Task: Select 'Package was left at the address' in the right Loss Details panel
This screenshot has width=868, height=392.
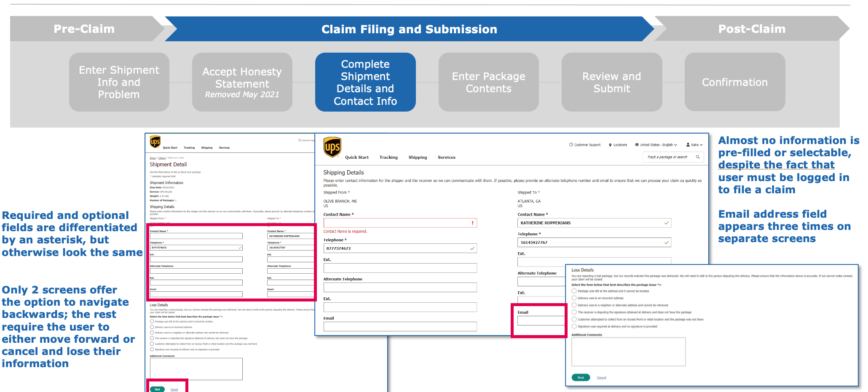Action: tap(574, 291)
